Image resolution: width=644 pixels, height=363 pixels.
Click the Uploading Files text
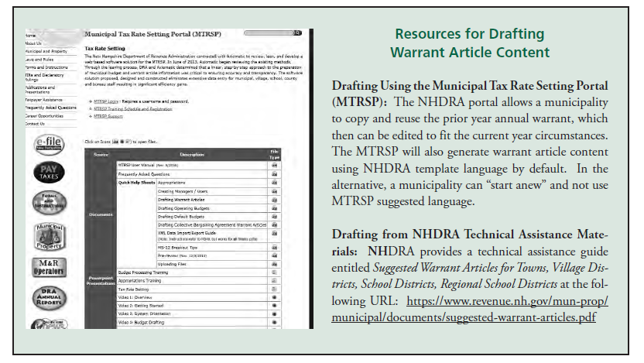(172, 264)
